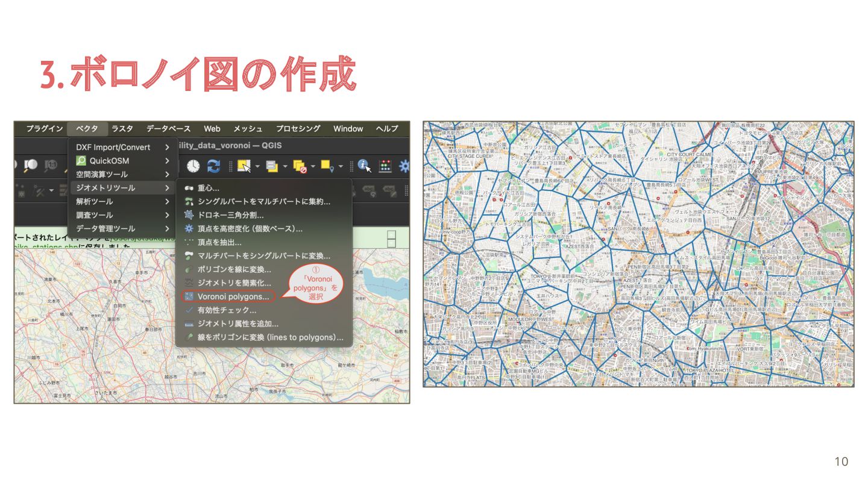Screen dimensions: 868x488
Task: Open the メッシュ menu
Action: 248,128
